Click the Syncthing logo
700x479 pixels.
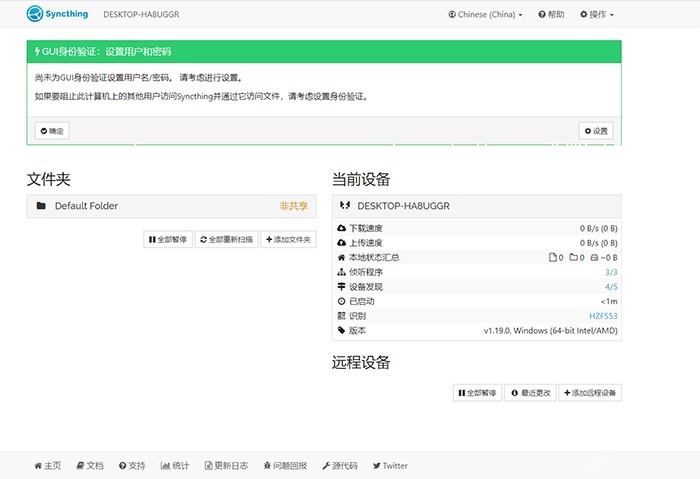(x=57, y=14)
